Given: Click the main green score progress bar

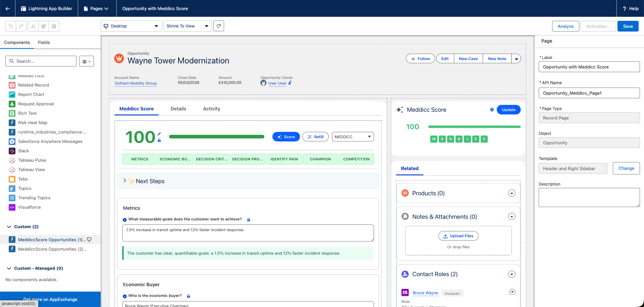Looking at the screenshot, I should [x=217, y=137].
